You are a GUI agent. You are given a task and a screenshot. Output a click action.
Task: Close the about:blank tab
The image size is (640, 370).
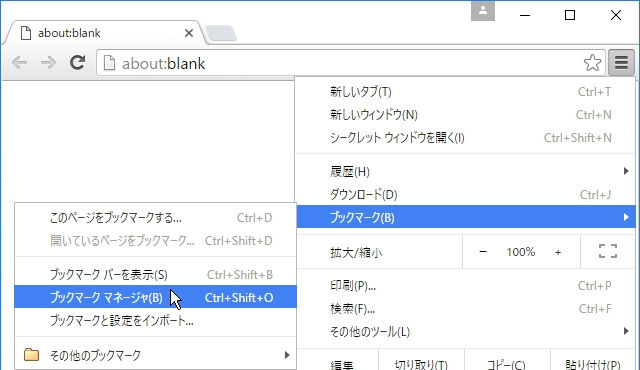(x=189, y=33)
